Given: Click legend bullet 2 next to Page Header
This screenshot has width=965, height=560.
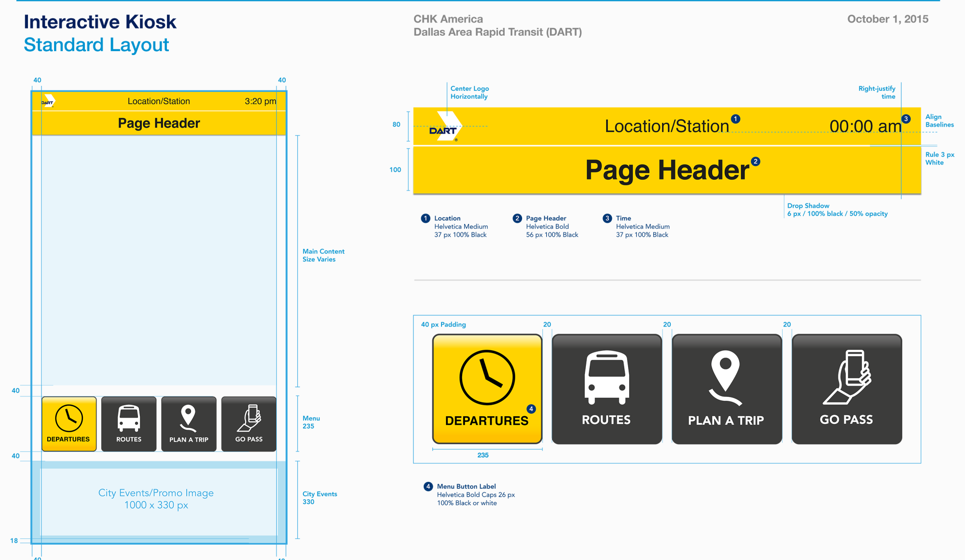Looking at the screenshot, I should 517,219.
